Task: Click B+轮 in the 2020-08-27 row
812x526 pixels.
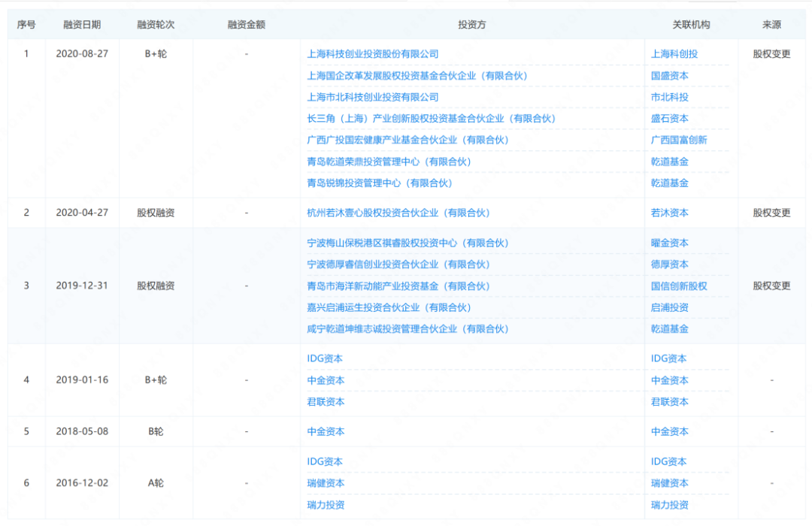Action: point(156,54)
